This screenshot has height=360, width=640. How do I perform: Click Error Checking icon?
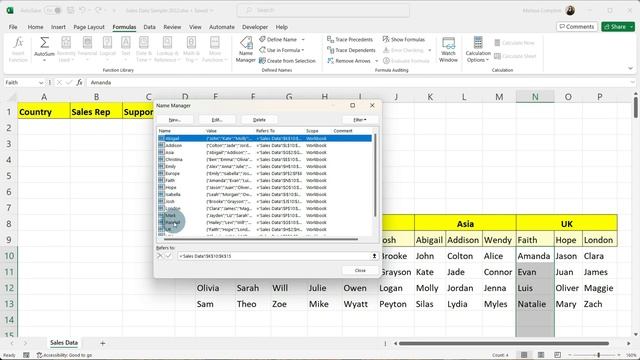(x=386, y=50)
